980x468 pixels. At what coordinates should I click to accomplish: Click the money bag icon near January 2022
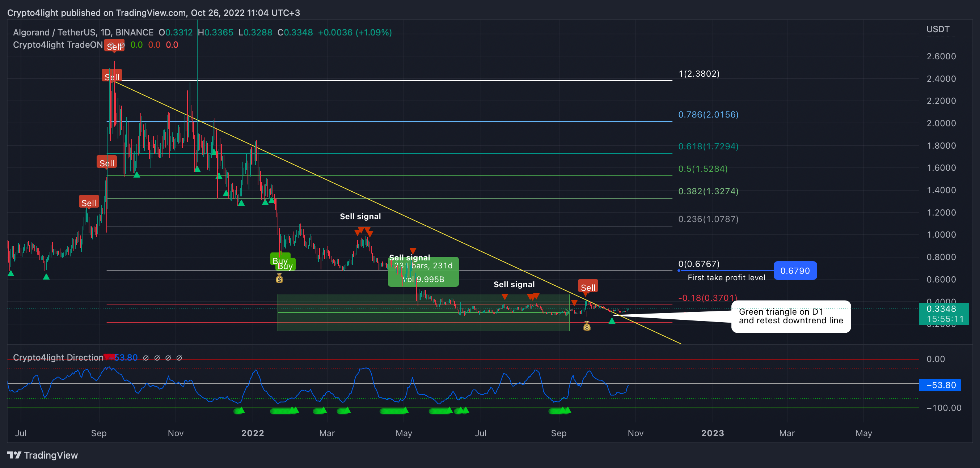[279, 279]
